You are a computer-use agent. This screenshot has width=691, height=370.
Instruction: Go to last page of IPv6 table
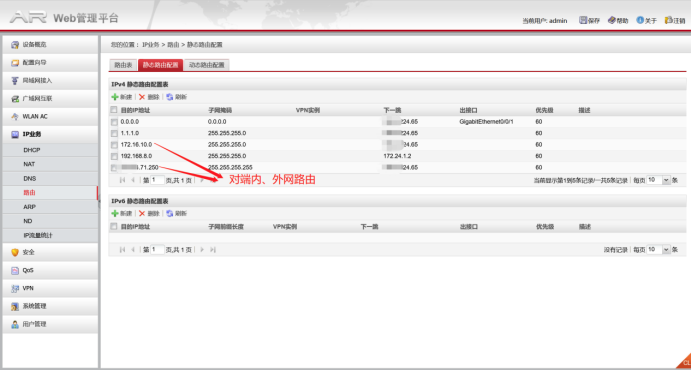212,250
